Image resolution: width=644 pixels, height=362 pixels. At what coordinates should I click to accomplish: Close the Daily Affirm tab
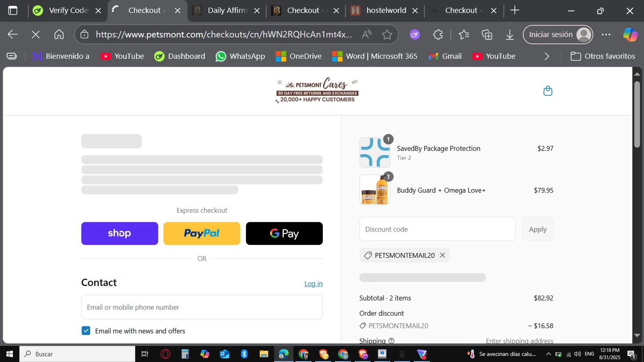point(257,11)
